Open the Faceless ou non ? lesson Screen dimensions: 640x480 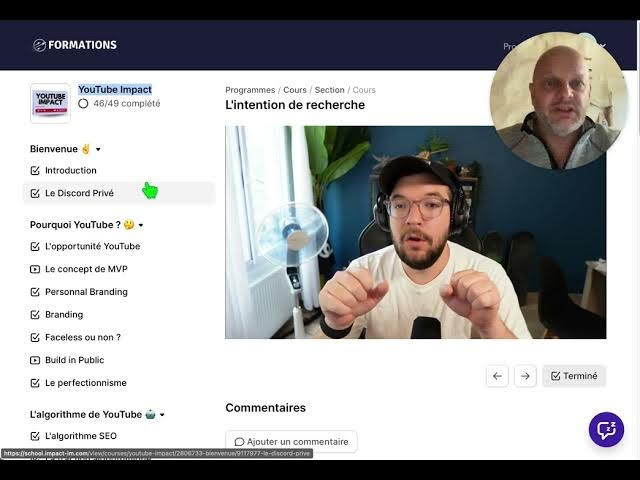(x=83, y=338)
